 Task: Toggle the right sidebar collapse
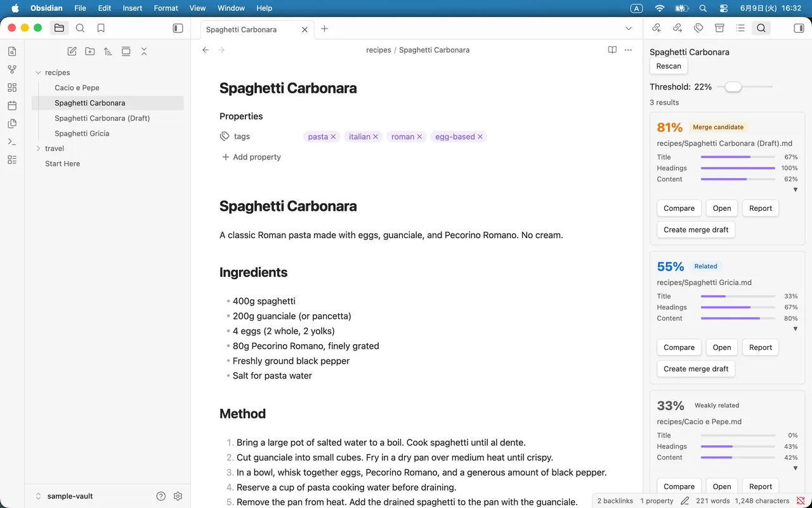(x=799, y=28)
